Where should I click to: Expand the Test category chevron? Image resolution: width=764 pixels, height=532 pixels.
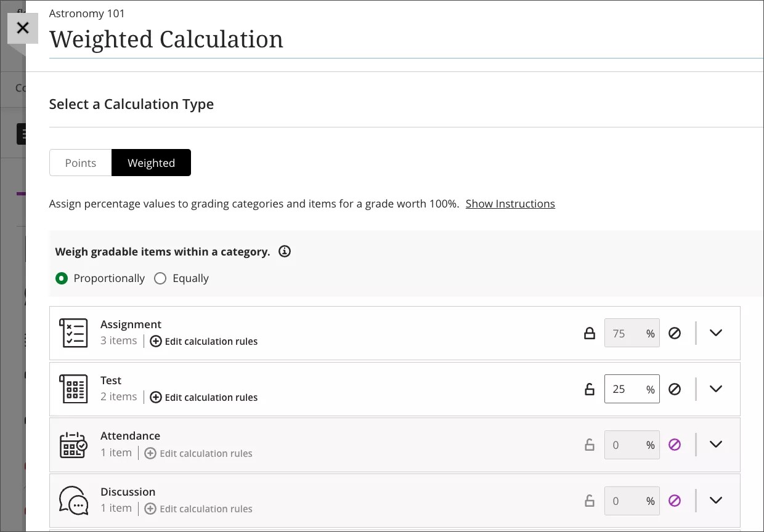point(715,389)
